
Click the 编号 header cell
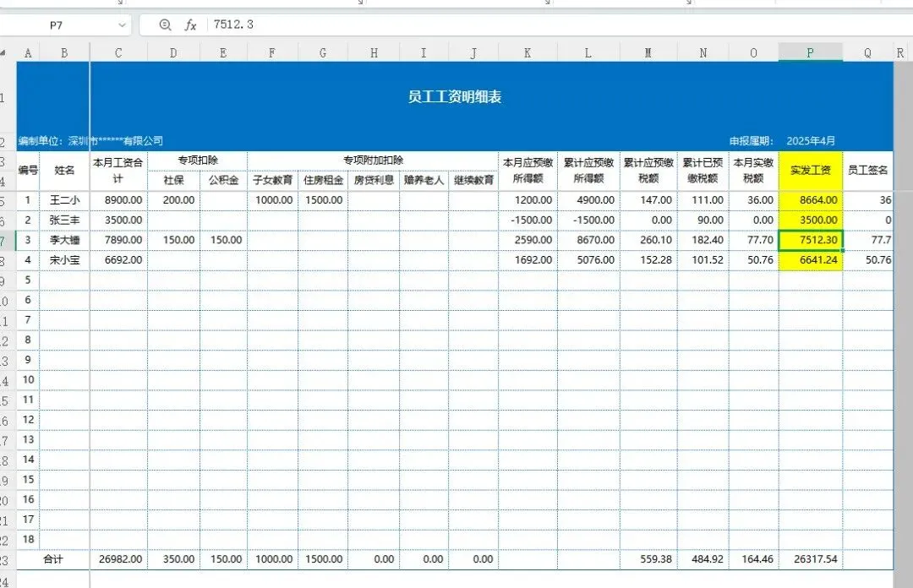[x=28, y=170]
